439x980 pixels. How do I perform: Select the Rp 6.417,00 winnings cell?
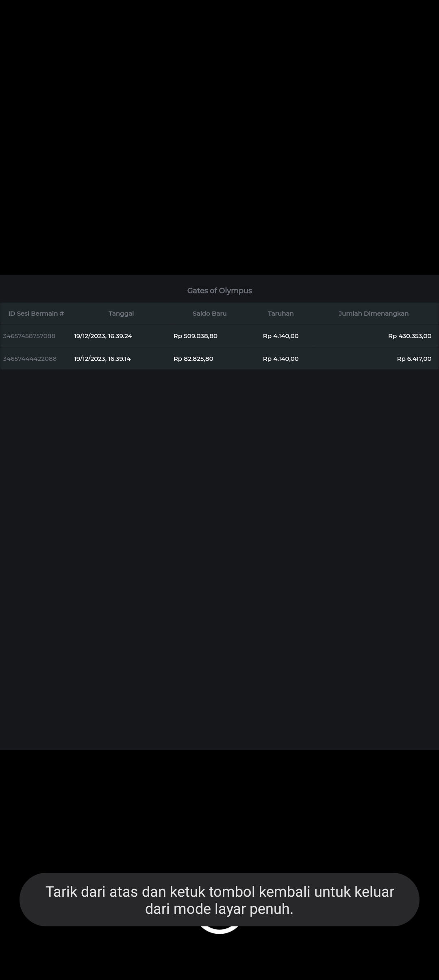point(414,359)
